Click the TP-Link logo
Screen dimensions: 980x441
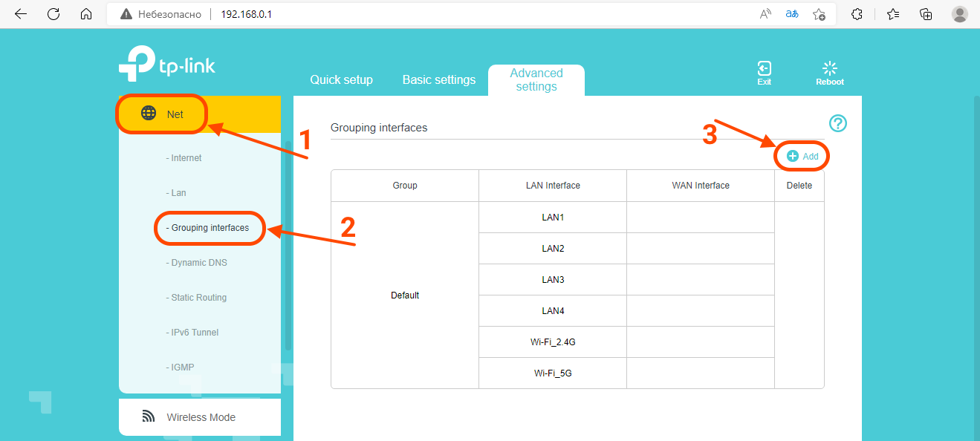(167, 65)
